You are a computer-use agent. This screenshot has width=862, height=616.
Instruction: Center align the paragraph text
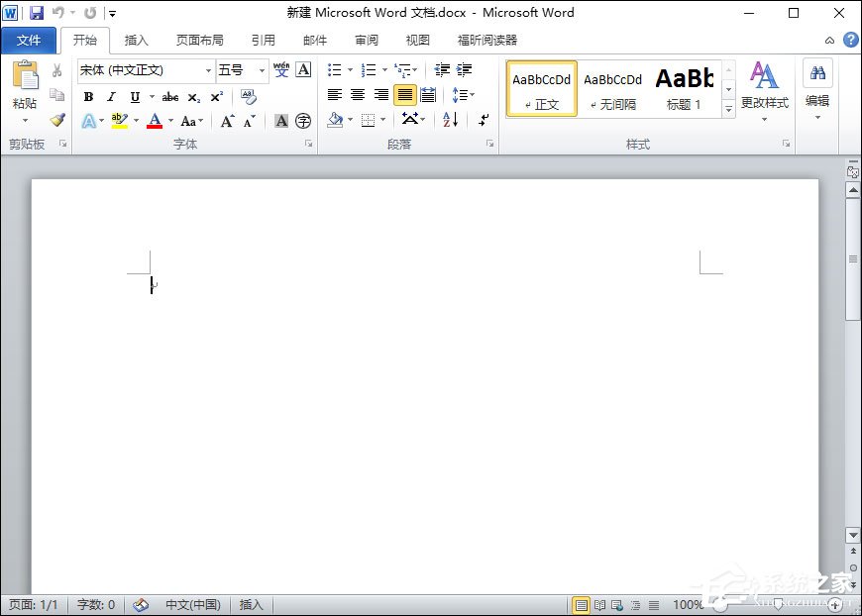tap(358, 95)
